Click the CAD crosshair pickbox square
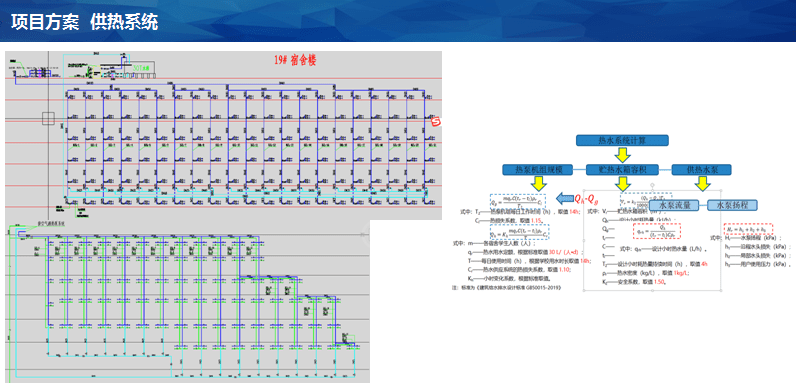The width and height of the screenshot is (796, 385). (x=48, y=119)
